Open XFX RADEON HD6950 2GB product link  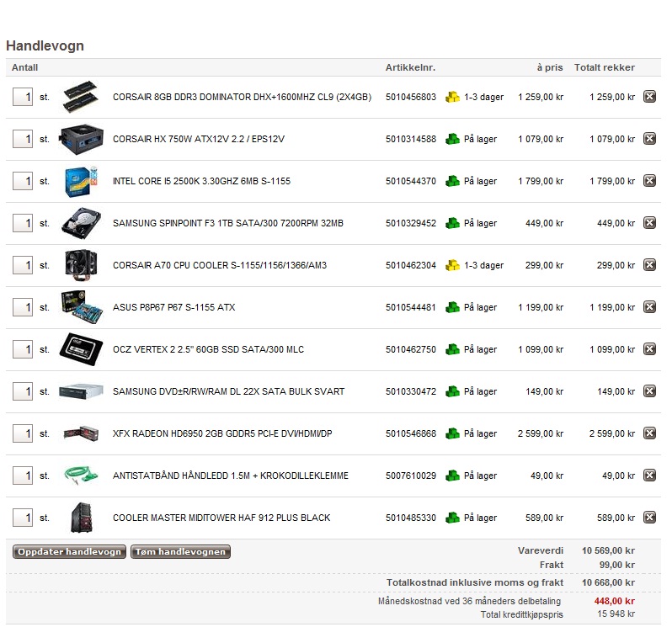[x=222, y=433]
